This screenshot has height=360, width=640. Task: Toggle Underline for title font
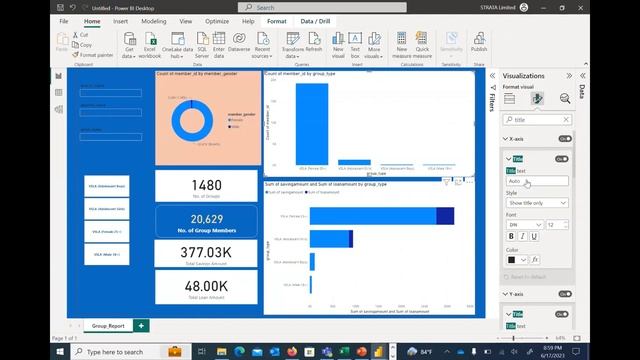(x=534, y=236)
